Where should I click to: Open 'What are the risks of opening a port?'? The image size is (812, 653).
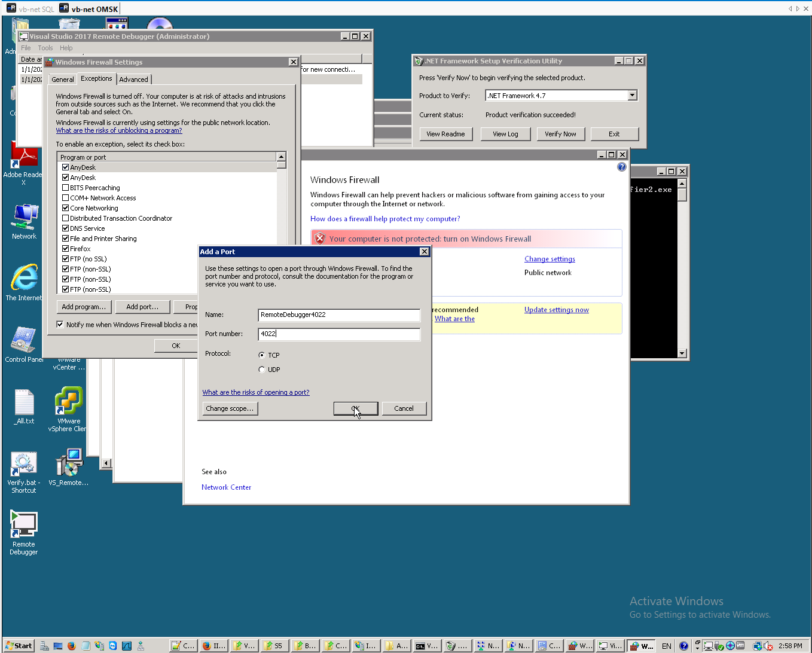click(256, 392)
